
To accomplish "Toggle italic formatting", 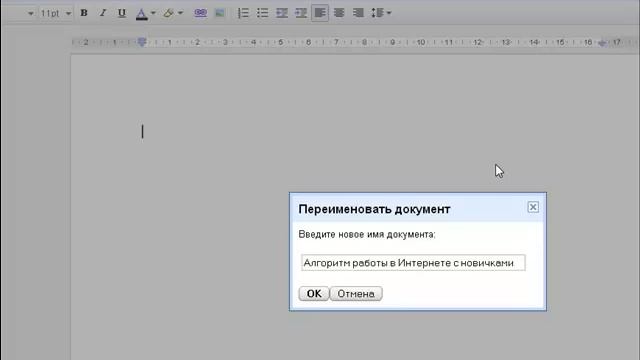I will point(103,13).
